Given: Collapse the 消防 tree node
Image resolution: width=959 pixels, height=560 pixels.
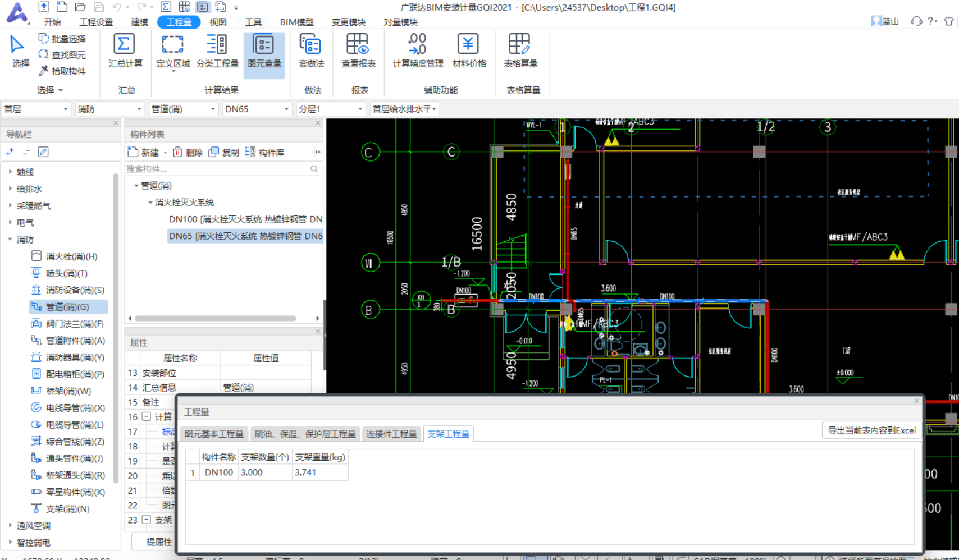Looking at the screenshot, I should tap(10, 240).
